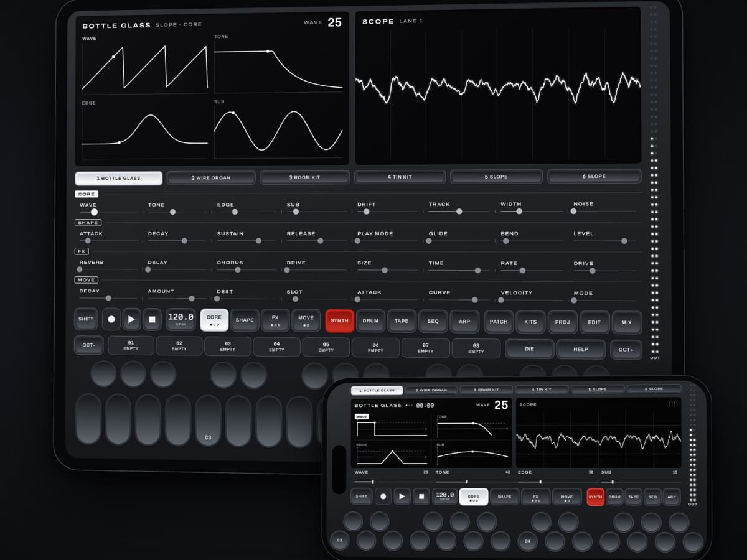The width and height of the screenshot is (747, 560).
Task: Select pattern slot 08 EMPTY
Action: coord(476,348)
